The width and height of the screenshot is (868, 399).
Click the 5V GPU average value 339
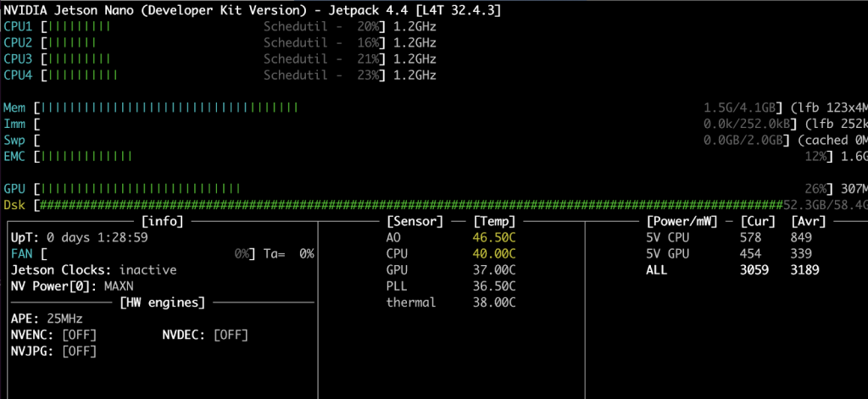802,254
